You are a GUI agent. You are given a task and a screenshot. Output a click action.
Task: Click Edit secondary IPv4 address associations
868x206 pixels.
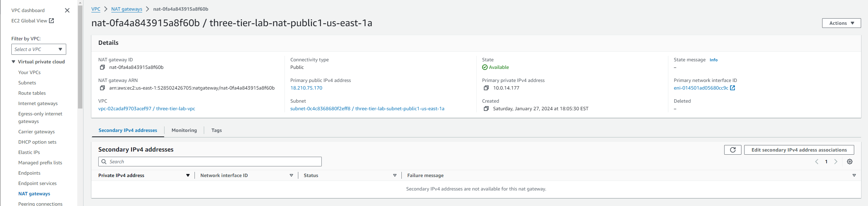(x=799, y=150)
